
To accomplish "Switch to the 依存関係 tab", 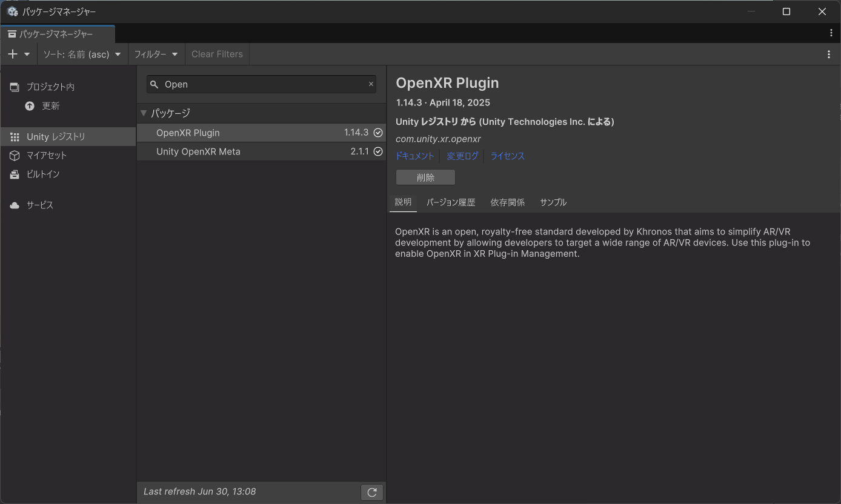I will click(508, 202).
